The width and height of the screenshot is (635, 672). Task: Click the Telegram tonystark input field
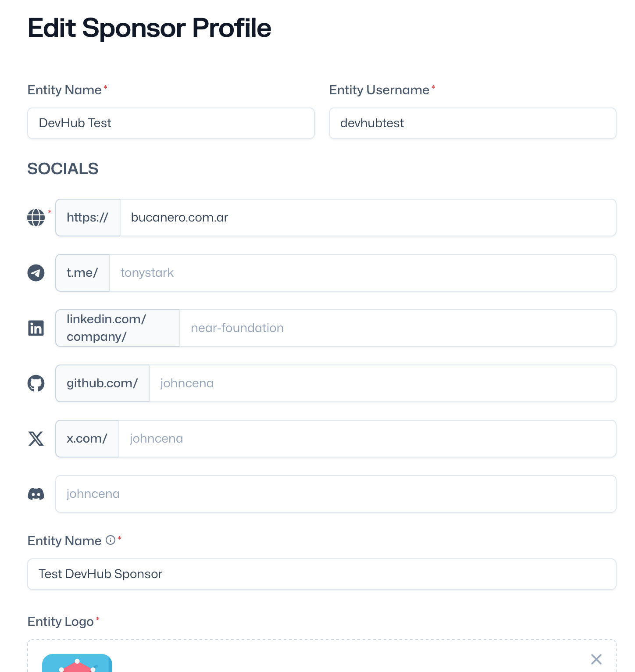(x=363, y=273)
